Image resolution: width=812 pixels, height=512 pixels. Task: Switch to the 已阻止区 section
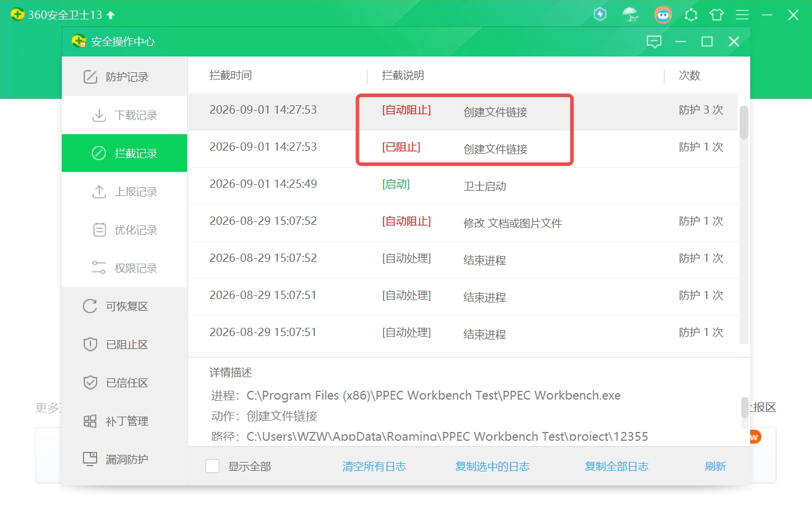click(125, 345)
